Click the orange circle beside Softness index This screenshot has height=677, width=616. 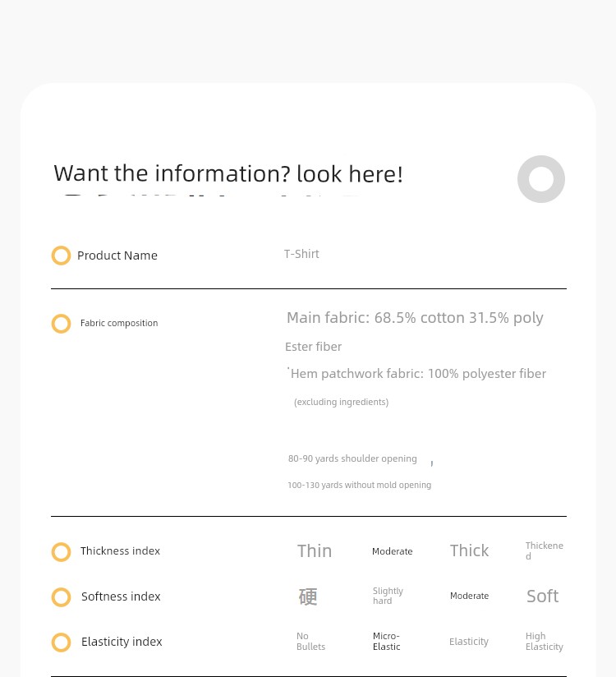[61, 597]
